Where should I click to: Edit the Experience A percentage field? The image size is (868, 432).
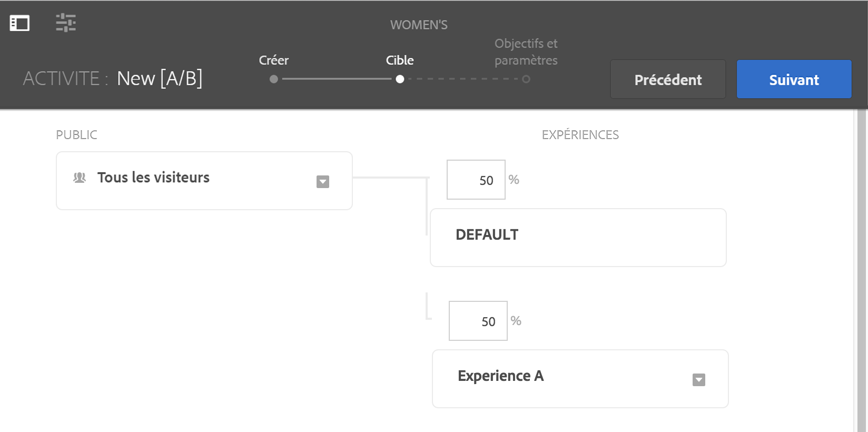click(478, 321)
